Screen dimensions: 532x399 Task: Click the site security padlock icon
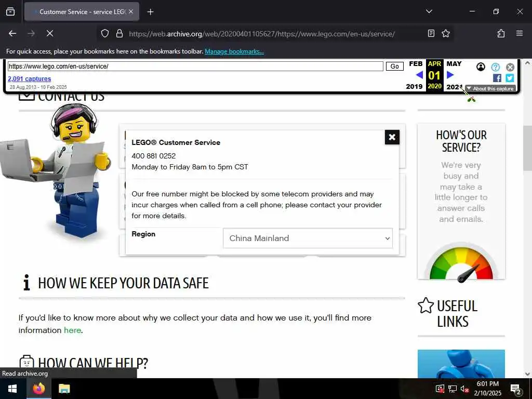tap(119, 34)
